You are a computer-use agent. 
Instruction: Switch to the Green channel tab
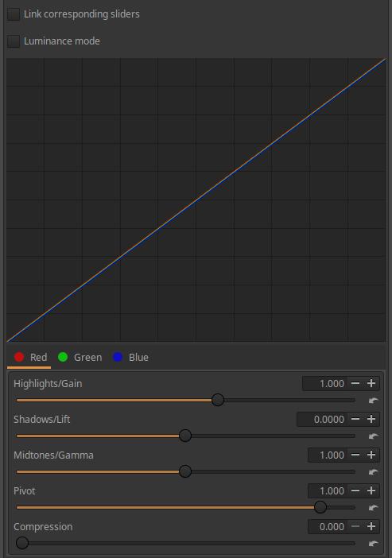tap(80, 357)
